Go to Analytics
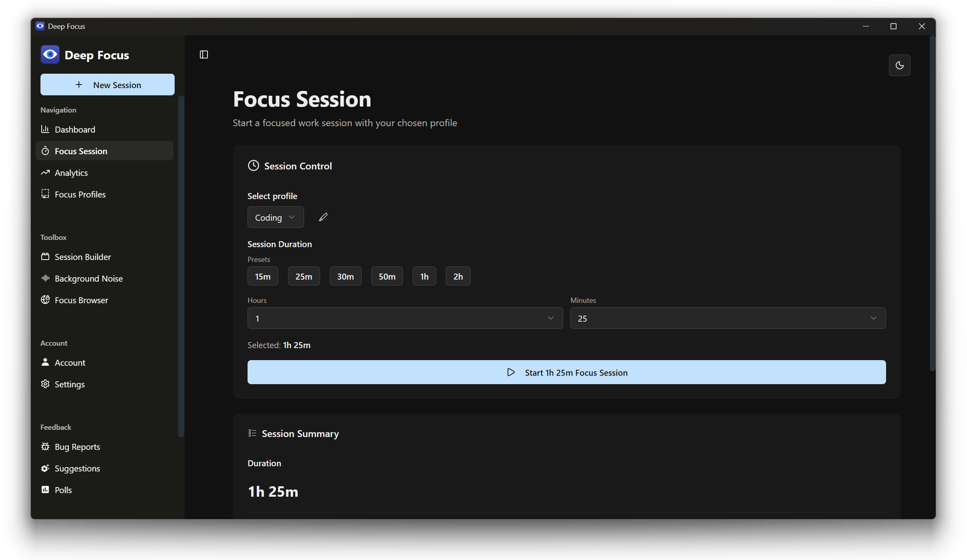 coord(105,173)
